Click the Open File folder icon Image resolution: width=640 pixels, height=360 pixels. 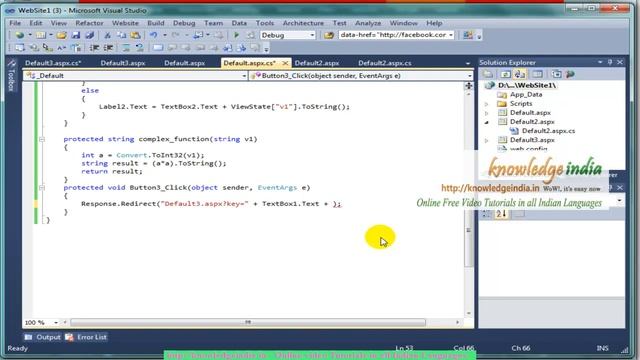coord(61,36)
